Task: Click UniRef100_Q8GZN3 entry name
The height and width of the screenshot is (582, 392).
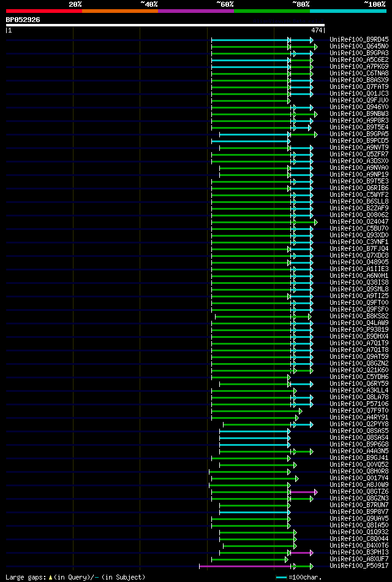Action: (359, 499)
